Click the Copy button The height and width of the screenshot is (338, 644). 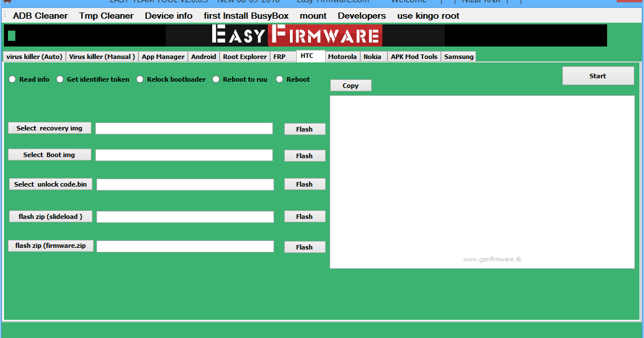point(351,86)
